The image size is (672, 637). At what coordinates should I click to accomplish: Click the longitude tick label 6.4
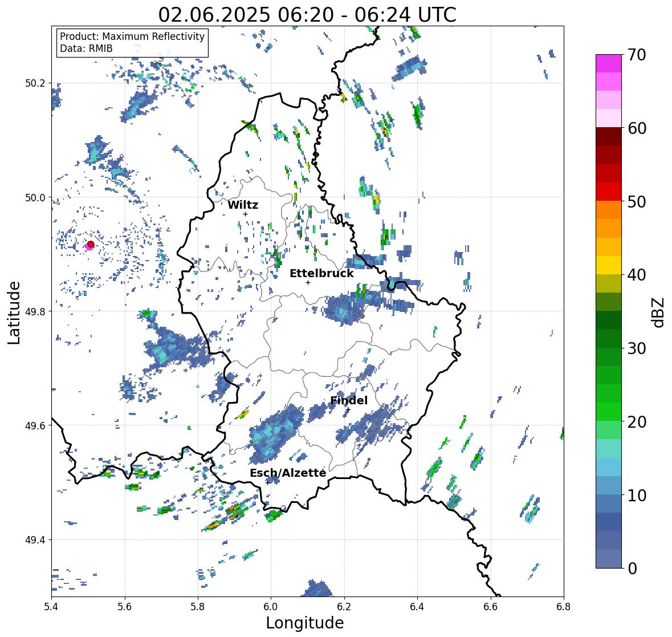[417, 607]
